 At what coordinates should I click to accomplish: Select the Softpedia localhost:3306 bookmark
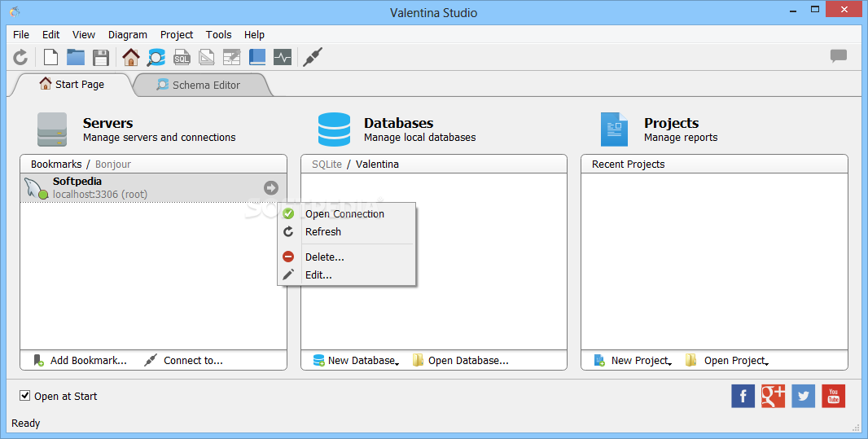(153, 188)
